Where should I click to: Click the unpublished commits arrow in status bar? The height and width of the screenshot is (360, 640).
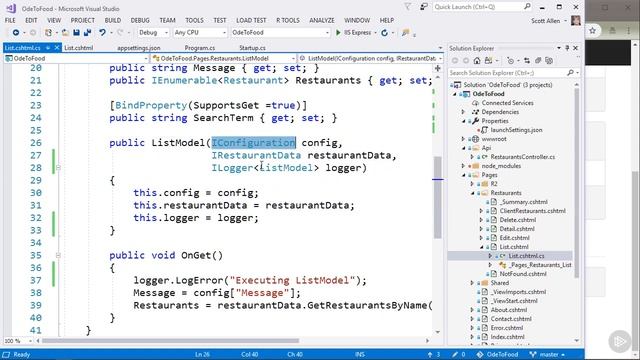[x=430, y=355]
